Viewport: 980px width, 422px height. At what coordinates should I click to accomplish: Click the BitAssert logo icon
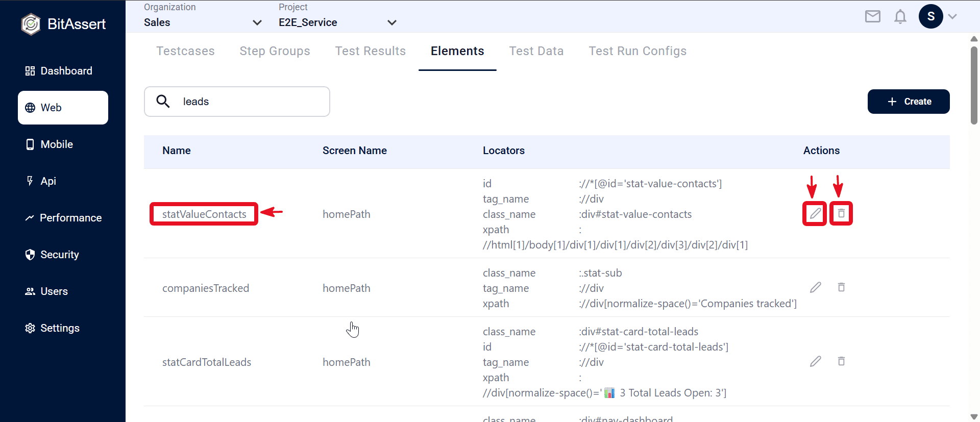(31, 24)
